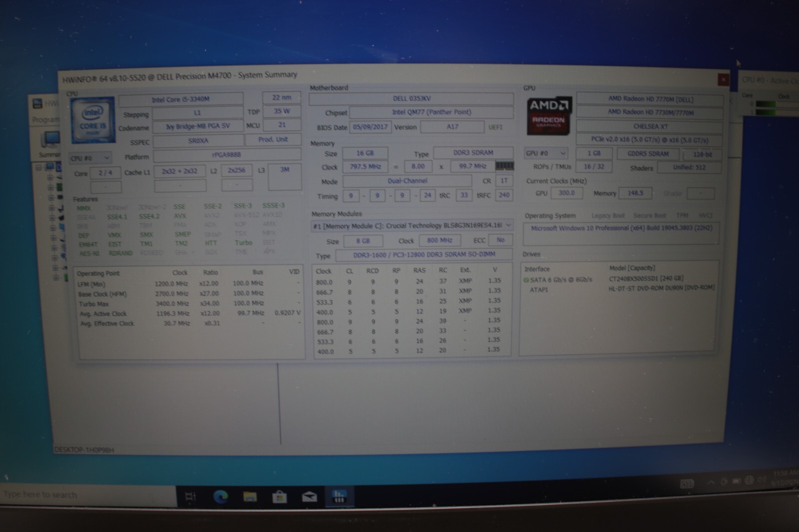799x532 pixels.
Task: Click the rPGA988B platform field
Action: point(227,155)
